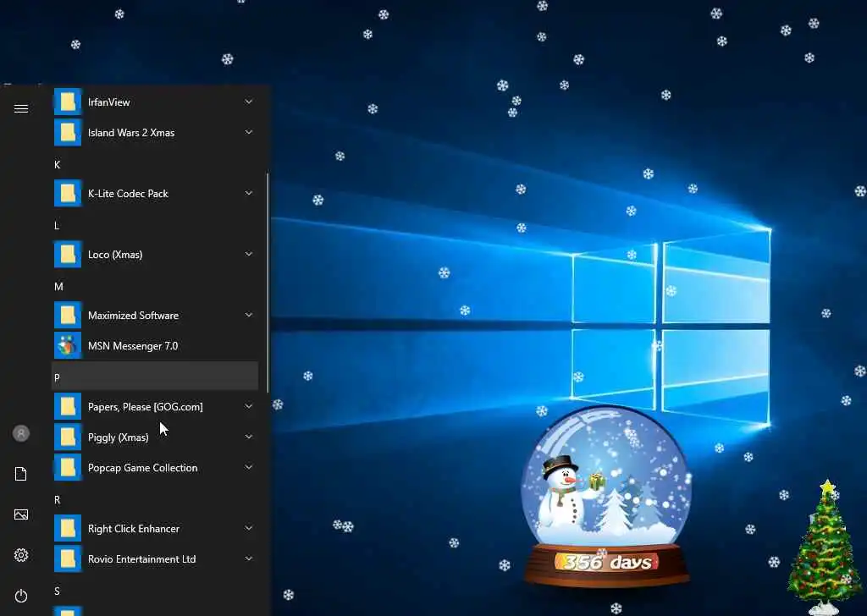Click the Right Click Enhancer folder icon
This screenshot has height=616, width=867.
[68, 529]
